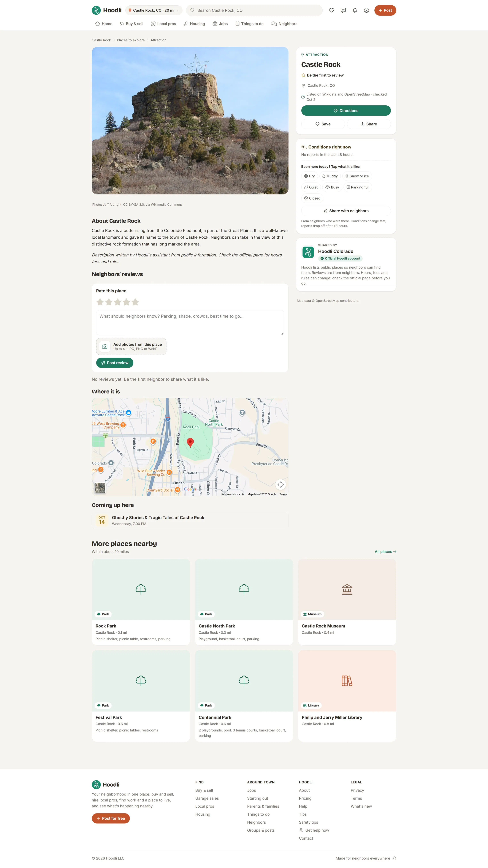Toggle map fullscreen view icon
The height and width of the screenshot is (868, 488).
tap(281, 484)
